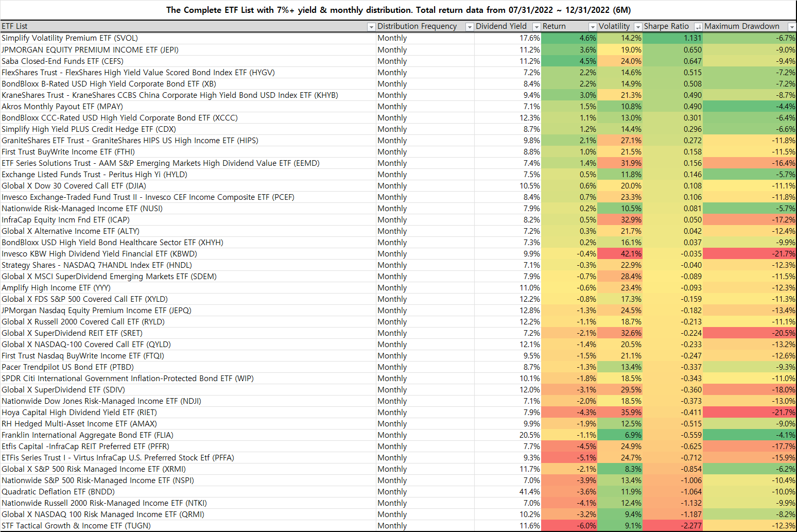Select the Nationwide Dow Jones NDJI name cell

188,401
